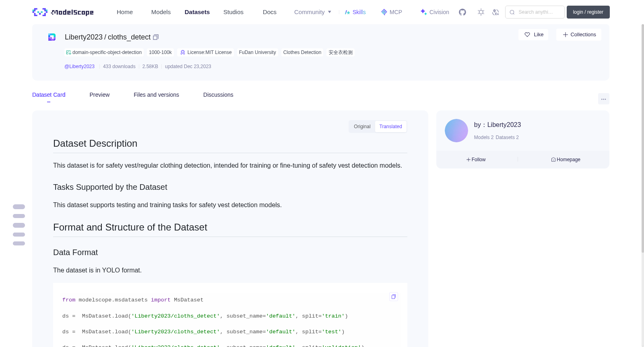
Task: Jump using last outline navigation bar
Action: (x=19, y=243)
